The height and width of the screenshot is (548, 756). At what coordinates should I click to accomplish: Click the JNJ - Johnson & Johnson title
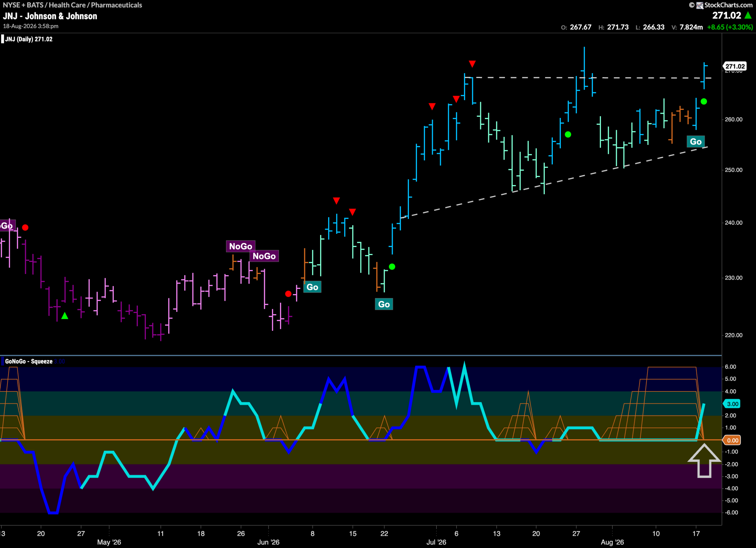50,16
